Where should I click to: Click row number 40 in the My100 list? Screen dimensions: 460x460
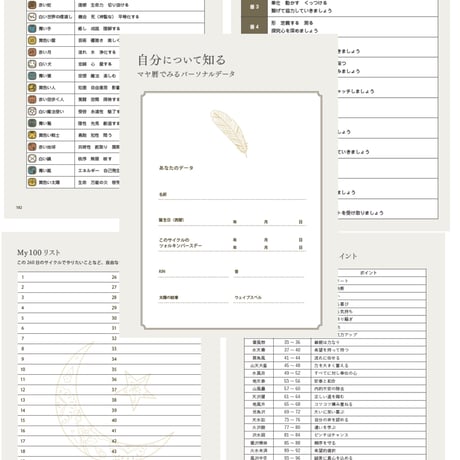pos(114,420)
